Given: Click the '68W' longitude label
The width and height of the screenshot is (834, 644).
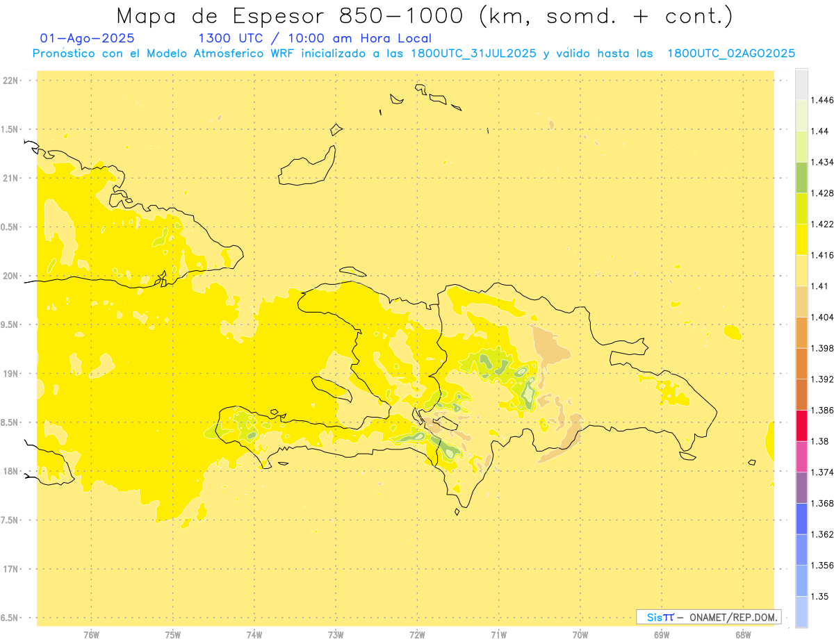Looking at the screenshot, I should tap(743, 634).
